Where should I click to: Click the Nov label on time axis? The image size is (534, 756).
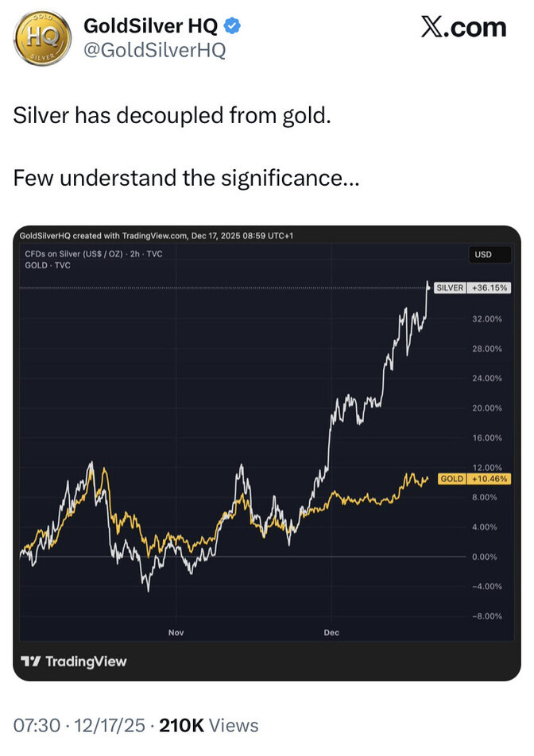pos(176,632)
